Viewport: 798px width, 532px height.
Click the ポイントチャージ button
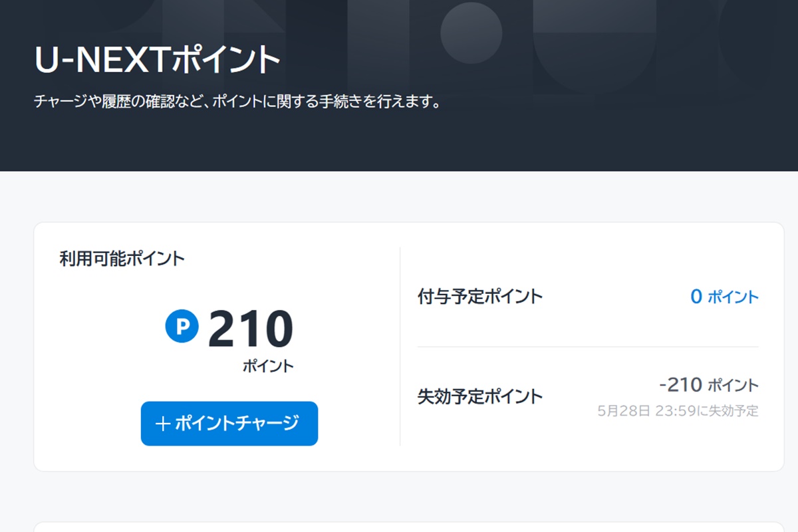pos(229,424)
